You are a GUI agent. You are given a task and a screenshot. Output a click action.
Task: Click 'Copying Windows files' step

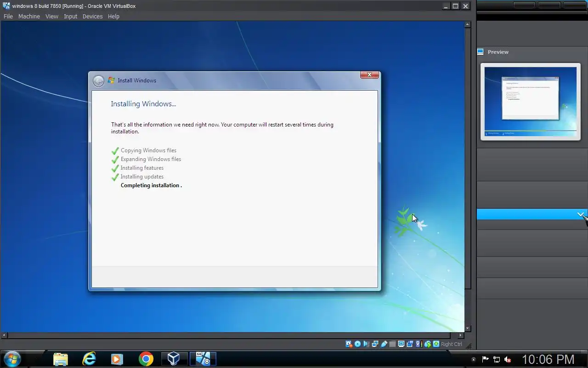148,150
